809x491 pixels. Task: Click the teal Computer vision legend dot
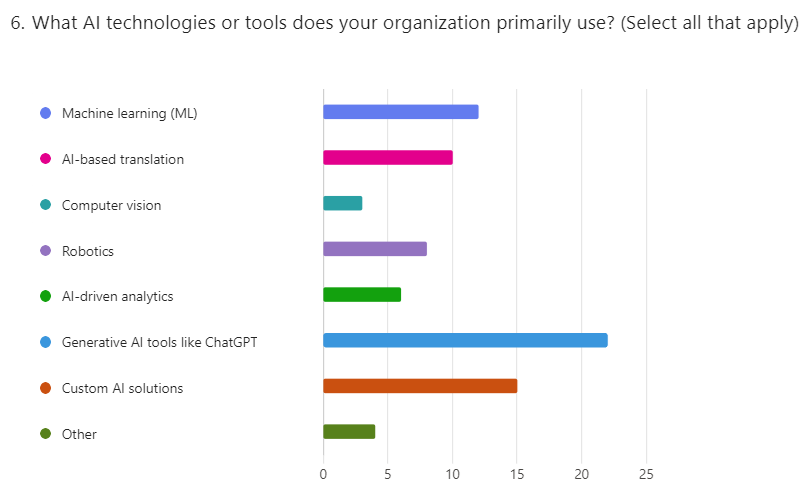(45, 205)
